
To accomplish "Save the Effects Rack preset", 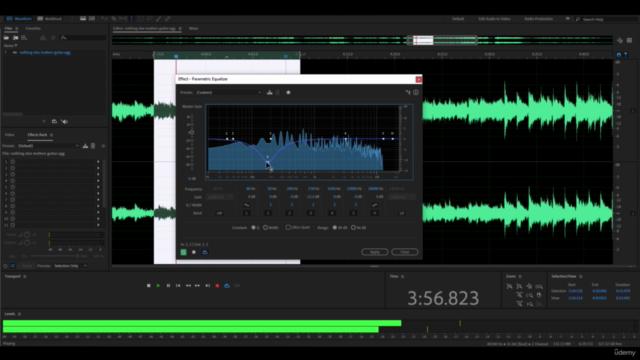I will pos(85,146).
